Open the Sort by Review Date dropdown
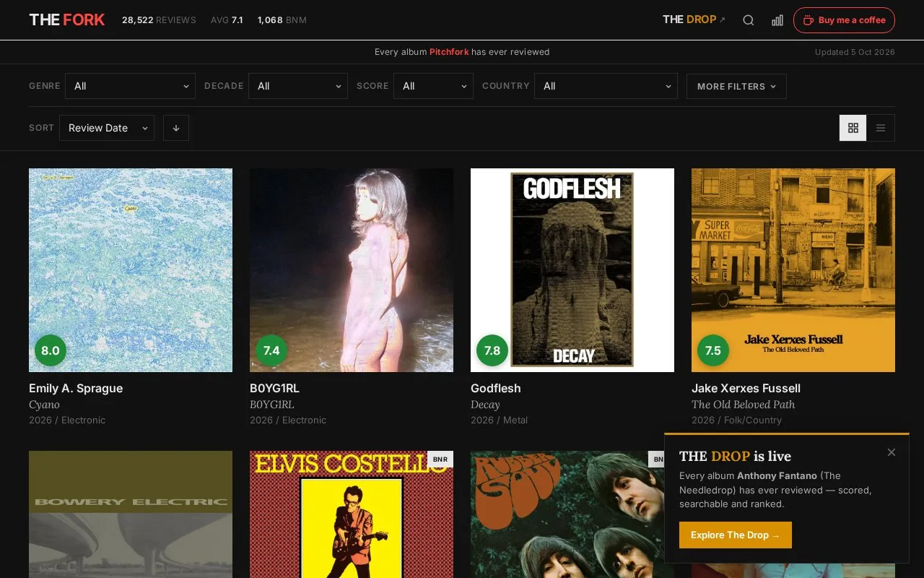The width and height of the screenshot is (924, 578). tap(107, 128)
